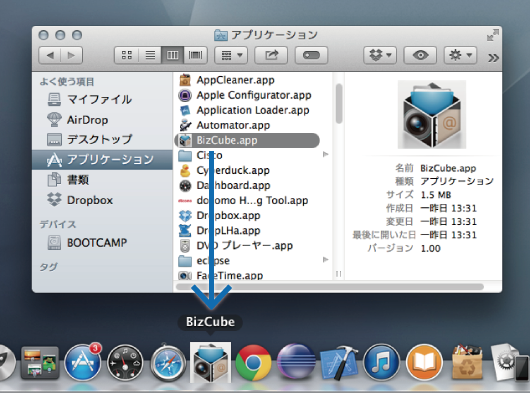530x393 pixels.
Task: Select Automator.app in the file list
Action: pos(248,125)
